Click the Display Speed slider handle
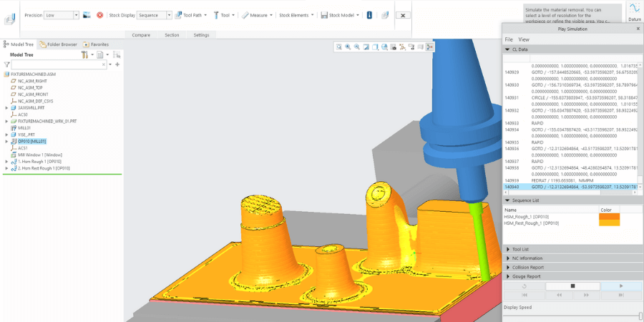644x322 pixels. click(x=640, y=315)
